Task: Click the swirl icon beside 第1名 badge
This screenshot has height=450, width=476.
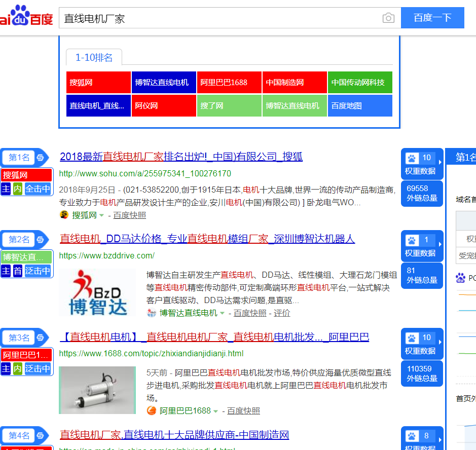Action: [40, 158]
